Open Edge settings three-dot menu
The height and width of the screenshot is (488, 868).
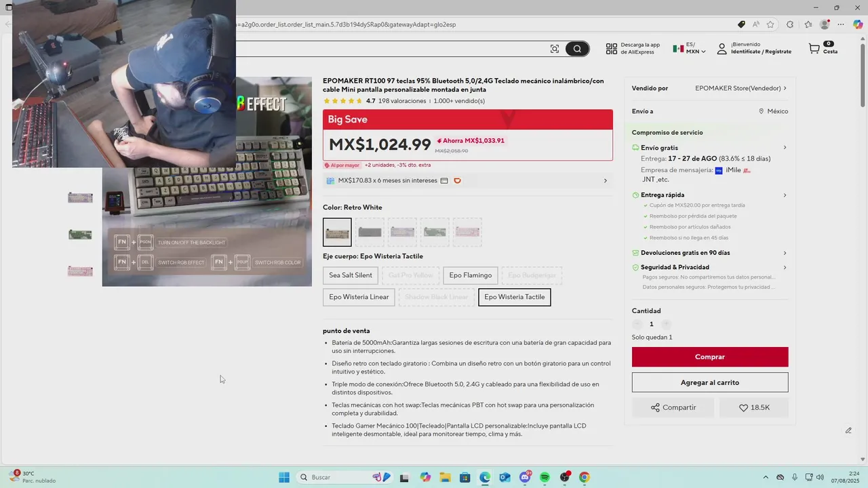[841, 24]
